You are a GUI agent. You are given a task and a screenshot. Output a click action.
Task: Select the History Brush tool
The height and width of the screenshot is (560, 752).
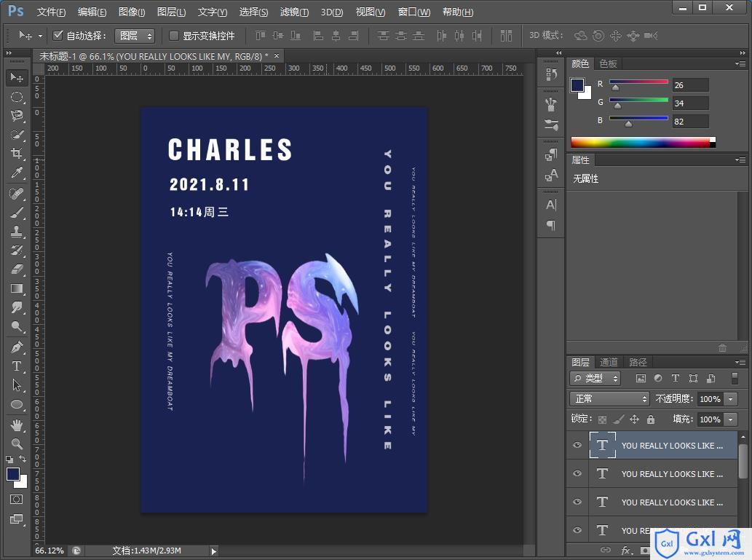17,250
